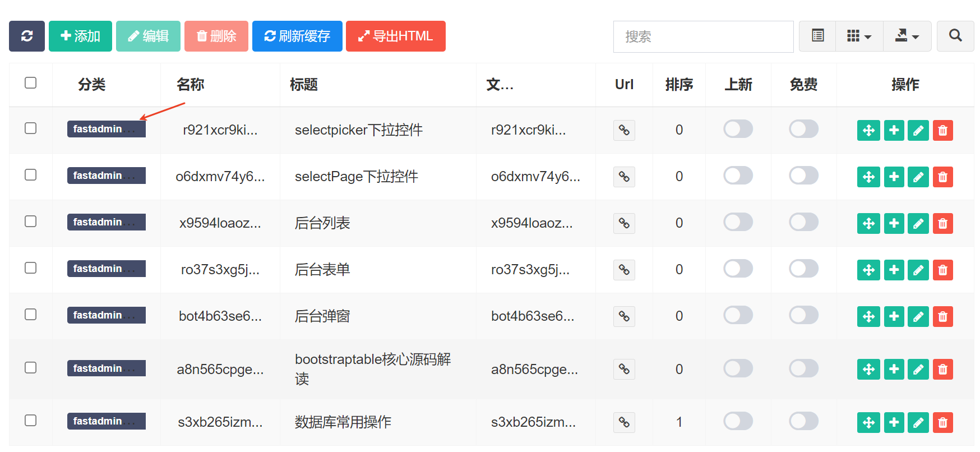This screenshot has width=980, height=452.
Task: Click edit pencil icon in 后台弹窗 row
Action: (x=918, y=316)
